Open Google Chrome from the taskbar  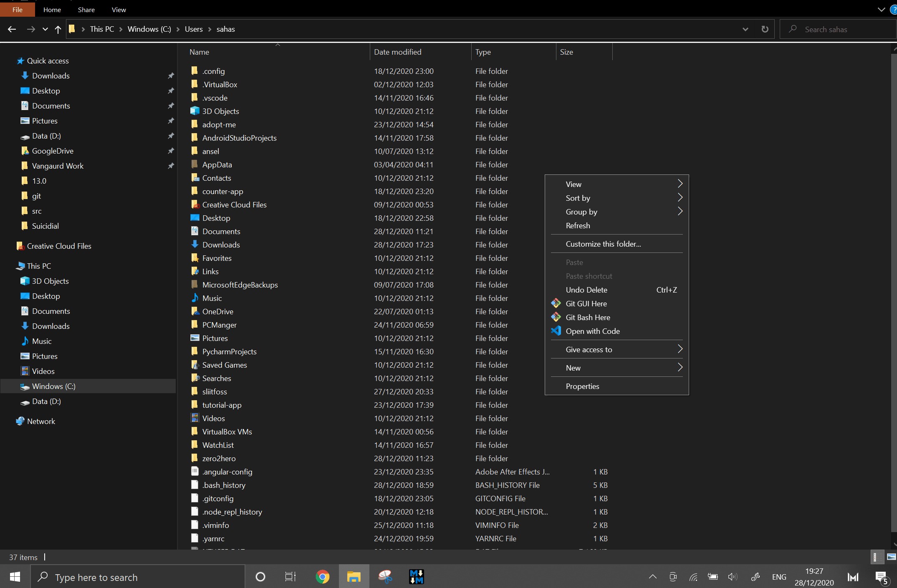(322, 577)
